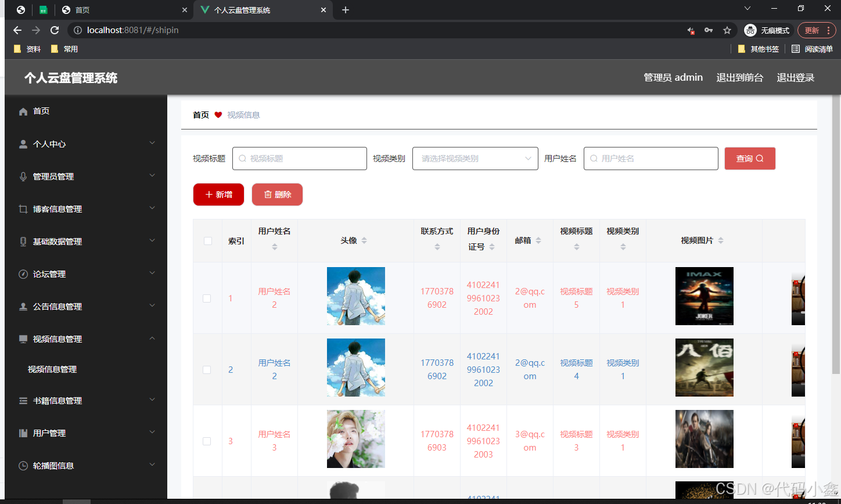The image size is (841, 504).
Task: Click the key password icon in address bar
Action: click(x=709, y=30)
